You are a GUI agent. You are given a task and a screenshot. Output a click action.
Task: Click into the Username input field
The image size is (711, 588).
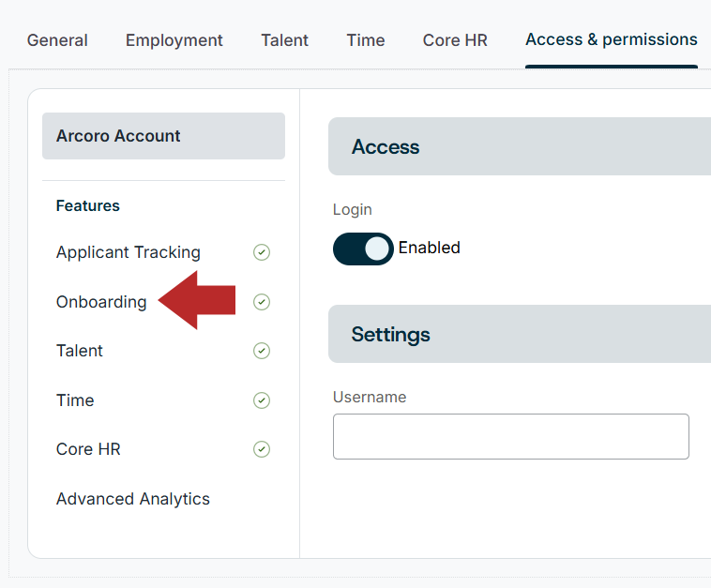pyautogui.click(x=511, y=437)
